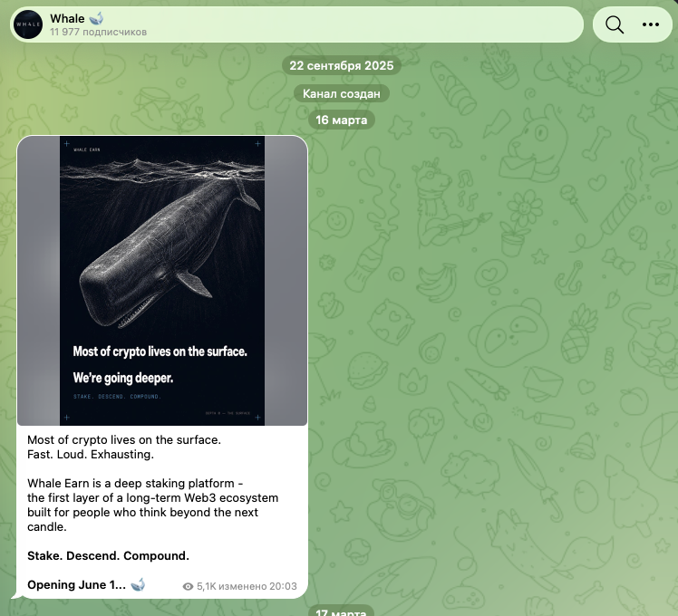This screenshot has width=678, height=616.
Task: Click the 'Opening June 1...' text
Action: point(76,585)
